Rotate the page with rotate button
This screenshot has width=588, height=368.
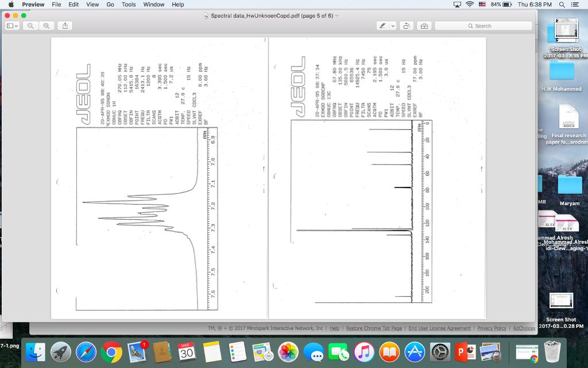tap(407, 26)
